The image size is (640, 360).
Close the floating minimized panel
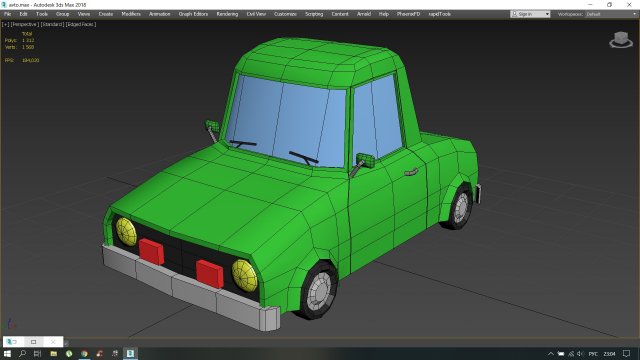53,342
